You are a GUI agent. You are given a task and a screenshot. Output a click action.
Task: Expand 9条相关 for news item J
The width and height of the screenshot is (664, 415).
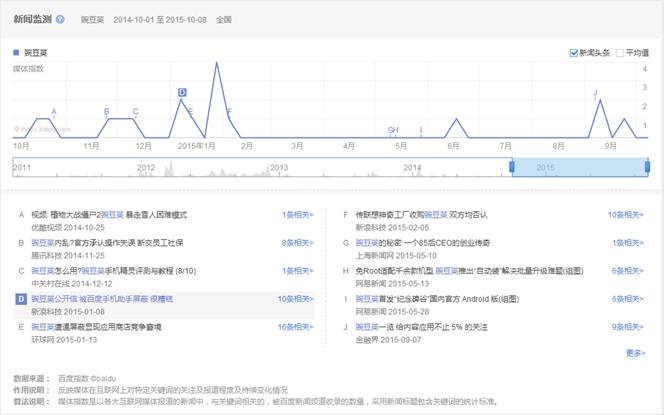click(x=627, y=327)
